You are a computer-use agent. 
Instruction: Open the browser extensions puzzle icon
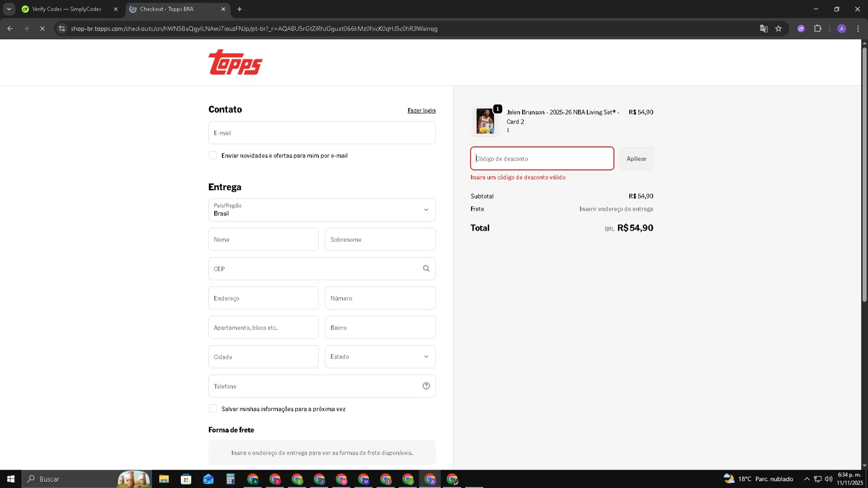[x=817, y=28]
